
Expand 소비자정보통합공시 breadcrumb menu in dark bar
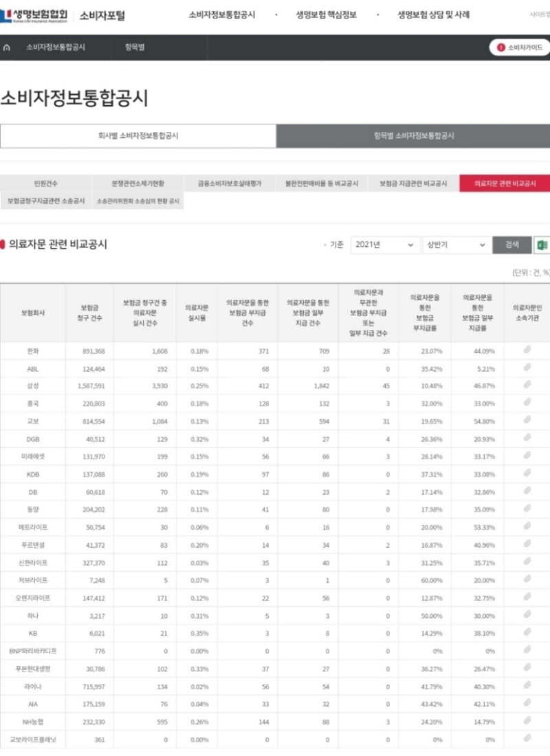[x=56, y=47]
